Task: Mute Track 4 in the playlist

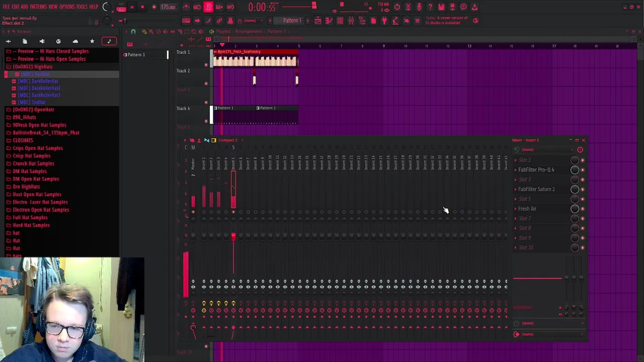Action: tap(206, 121)
